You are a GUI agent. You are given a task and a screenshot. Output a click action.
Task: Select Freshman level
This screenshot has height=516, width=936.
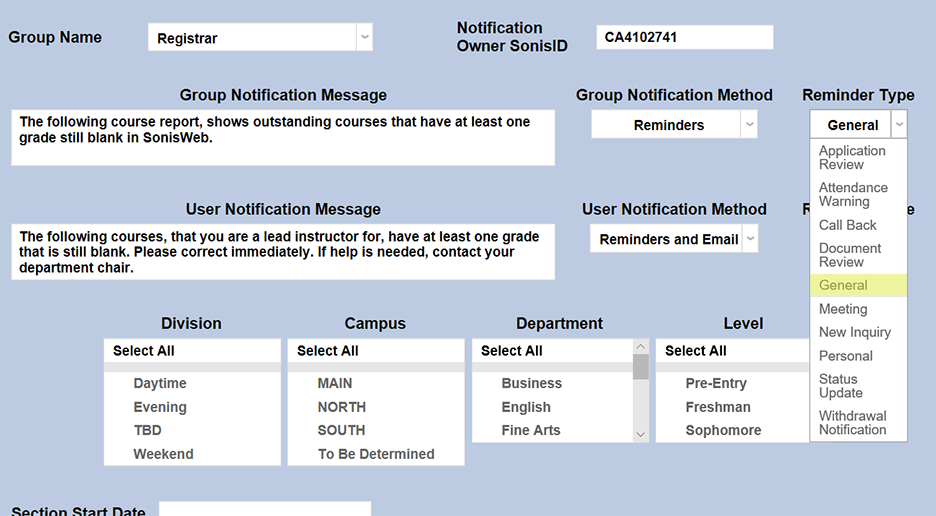(732, 407)
